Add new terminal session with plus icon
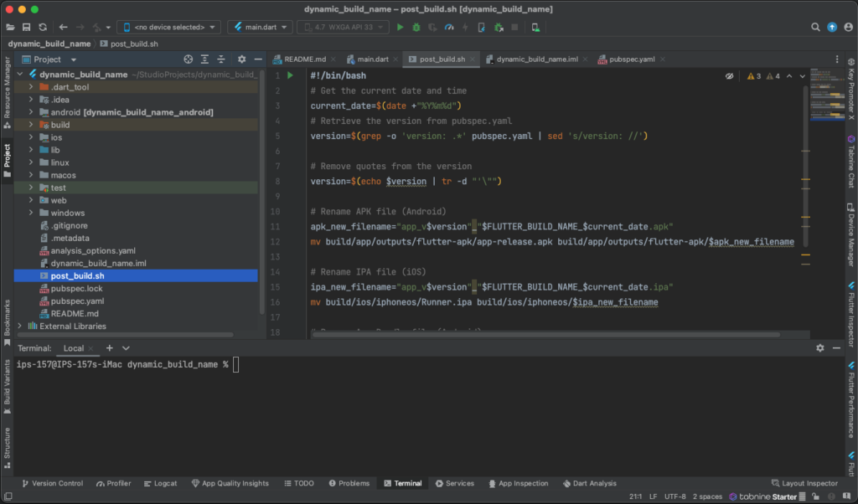This screenshot has width=858, height=504. coord(109,348)
